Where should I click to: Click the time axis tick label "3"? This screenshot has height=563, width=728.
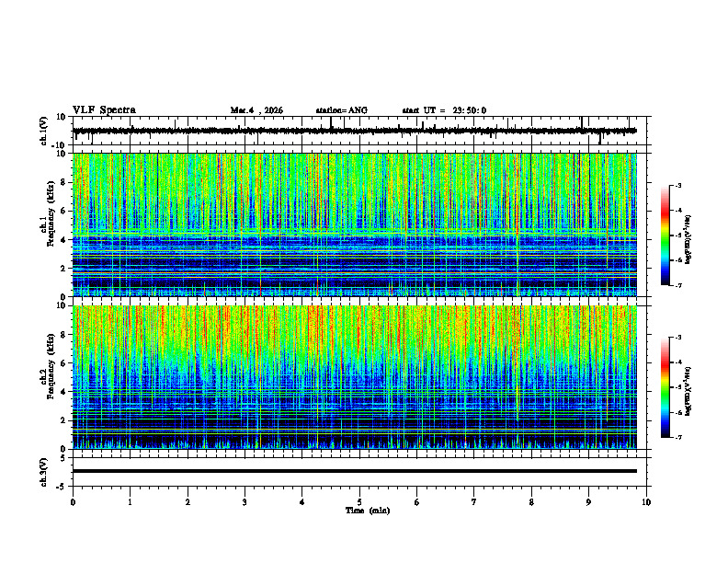245,502
